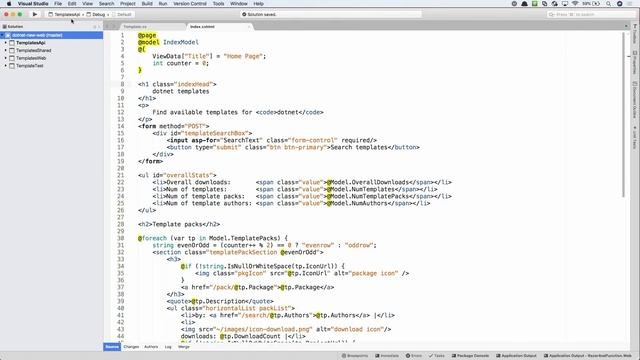Select the TemplatesWeb project row

(51, 58)
